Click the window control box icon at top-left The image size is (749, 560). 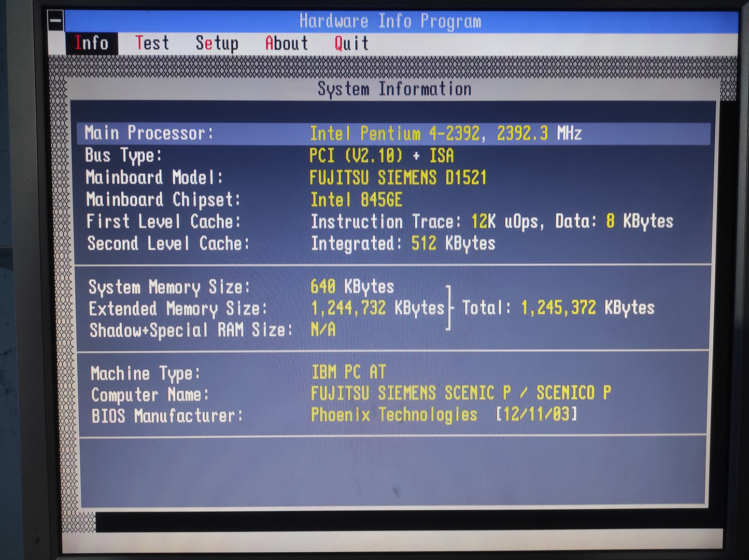(56, 21)
